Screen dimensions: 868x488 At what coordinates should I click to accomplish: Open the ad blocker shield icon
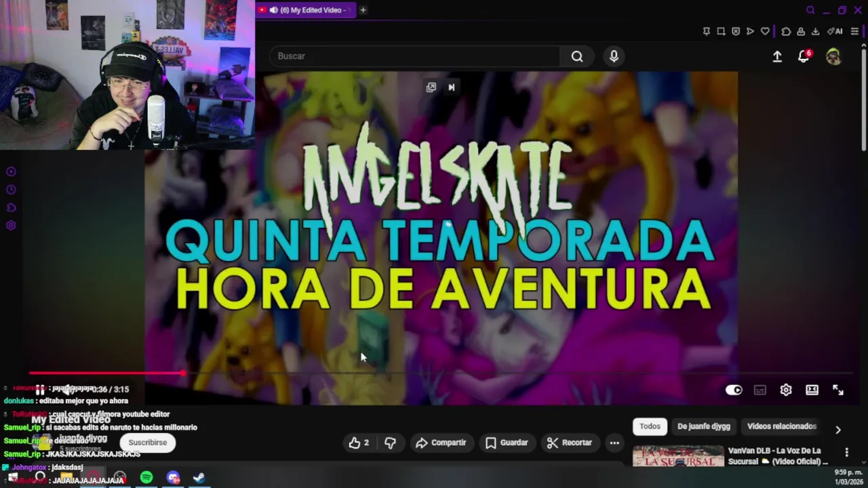pyautogui.click(x=736, y=31)
